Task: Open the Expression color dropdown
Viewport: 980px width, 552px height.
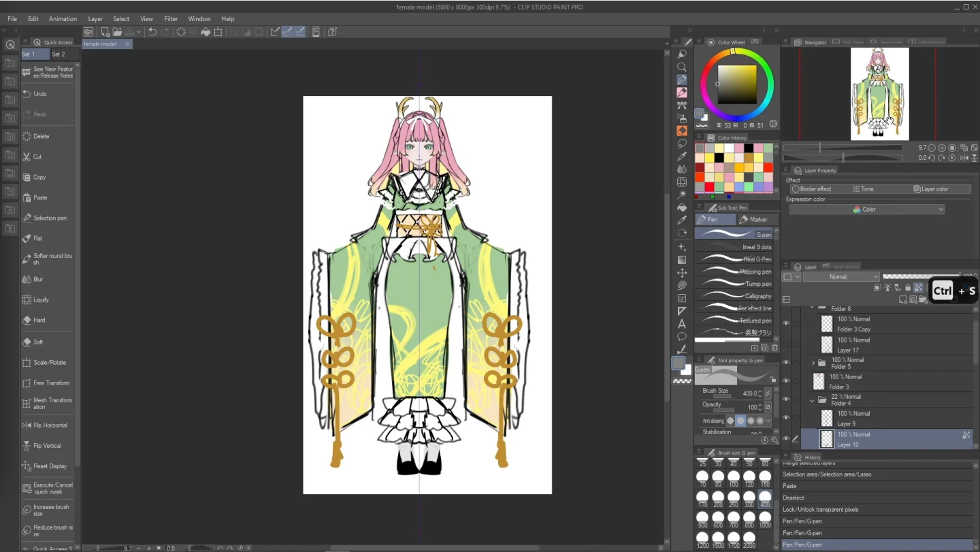Action: click(x=867, y=210)
